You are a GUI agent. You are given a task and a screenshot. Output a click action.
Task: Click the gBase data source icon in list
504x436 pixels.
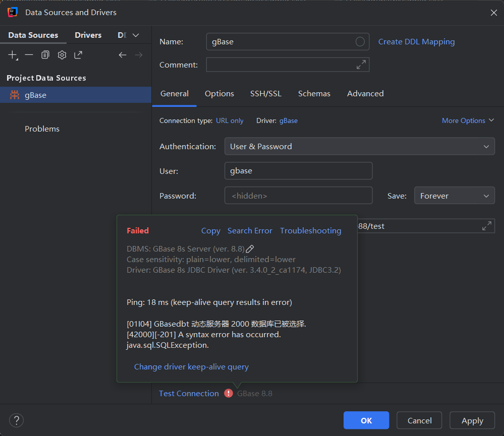15,95
